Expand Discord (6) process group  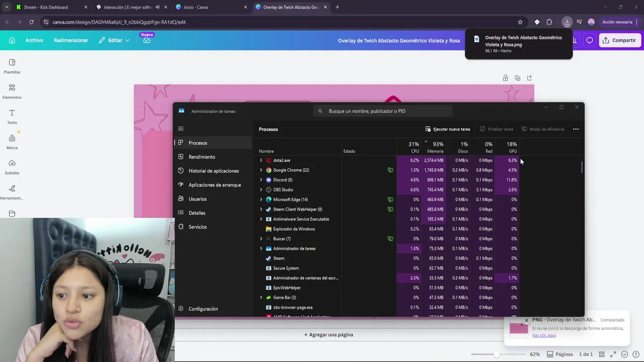coord(261,180)
